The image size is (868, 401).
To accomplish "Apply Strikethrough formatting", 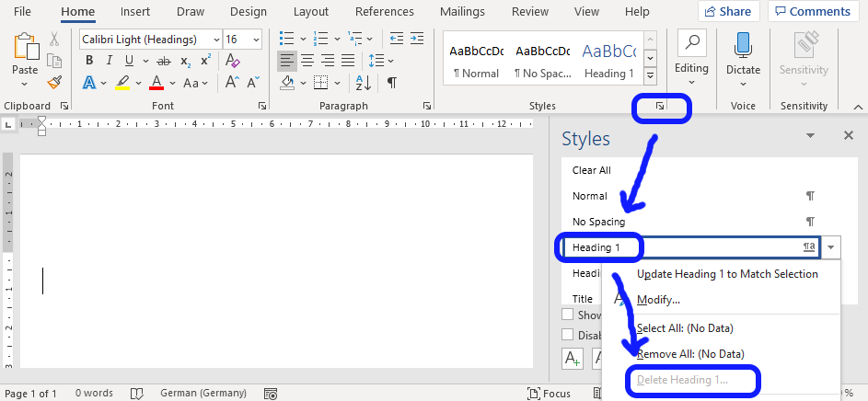I will tap(164, 61).
